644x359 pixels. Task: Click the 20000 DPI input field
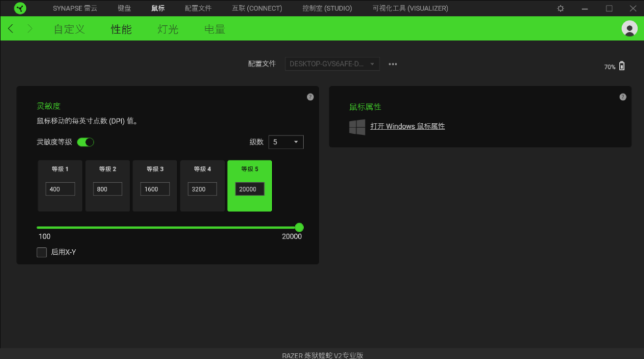250,189
